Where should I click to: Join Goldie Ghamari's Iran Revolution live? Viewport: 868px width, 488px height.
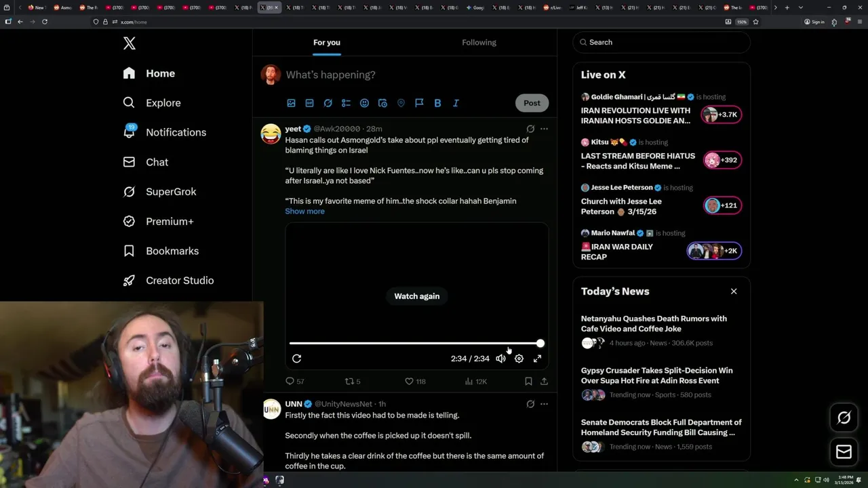tap(661, 108)
